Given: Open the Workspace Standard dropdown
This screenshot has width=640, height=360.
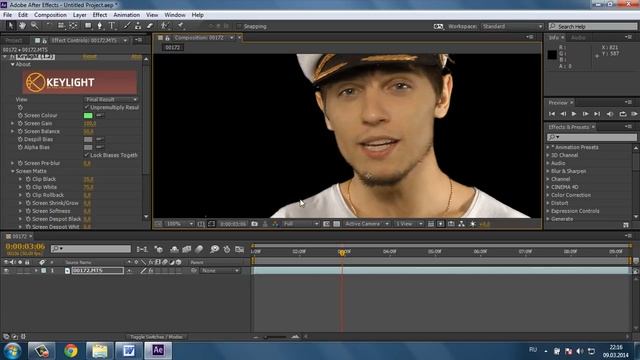Looking at the screenshot, I should [x=512, y=26].
